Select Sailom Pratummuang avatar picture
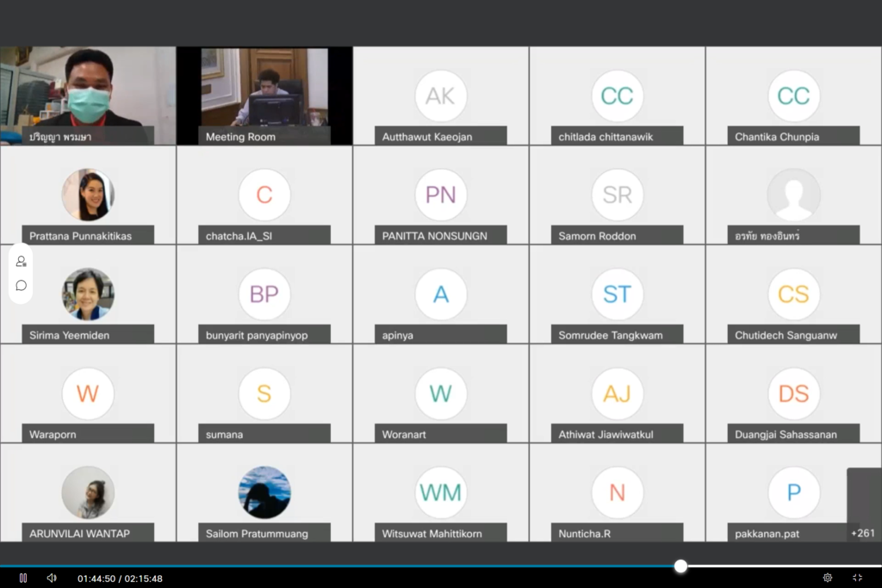Viewport: 882px width, 588px height. [x=264, y=492]
